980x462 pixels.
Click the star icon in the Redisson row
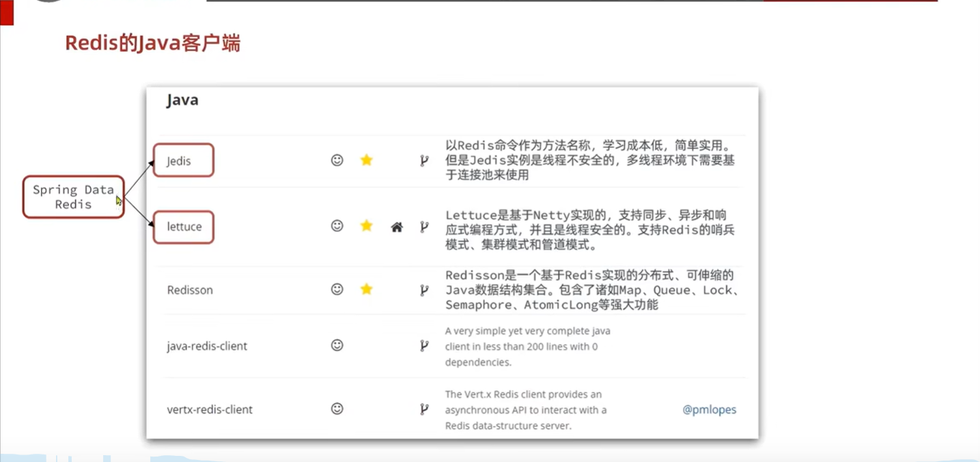(x=367, y=289)
